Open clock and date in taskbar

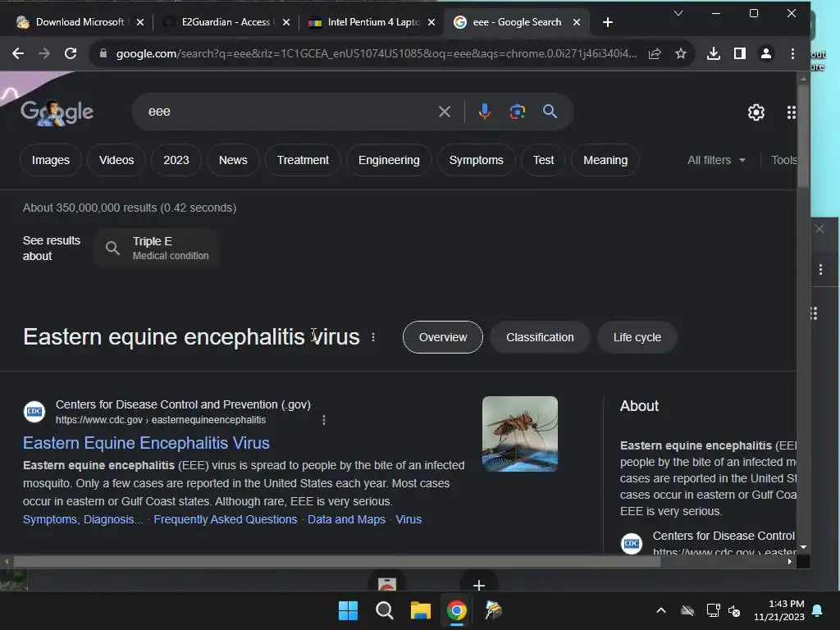click(779, 610)
